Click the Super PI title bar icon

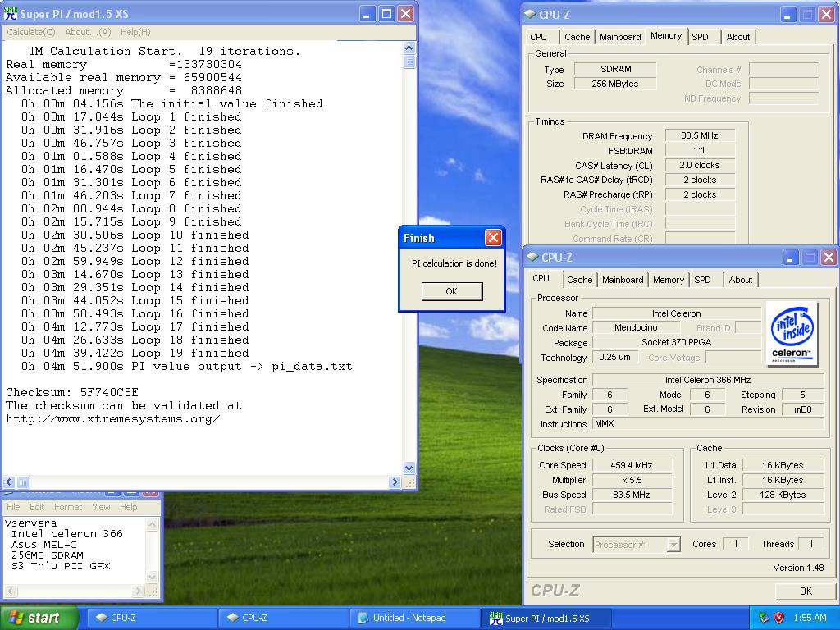[10, 13]
